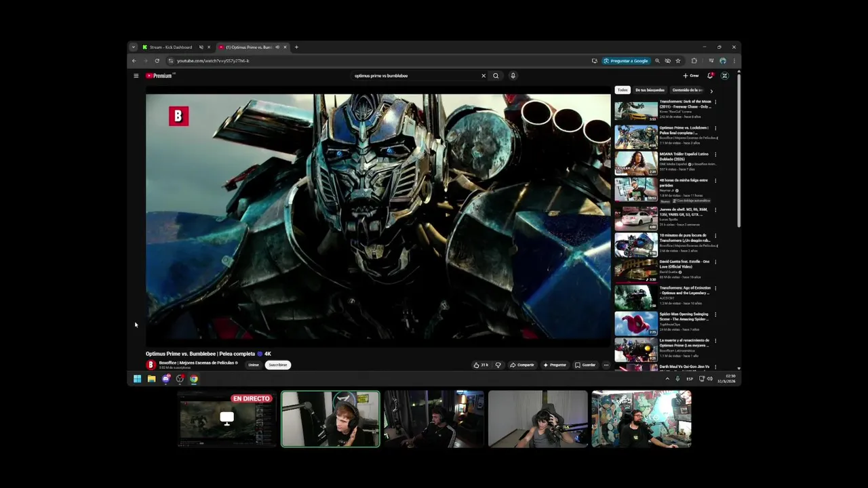The width and height of the screenshot is (868, 488).
Task: Close the Kick Dashboard tab
Action: point(209,47)
